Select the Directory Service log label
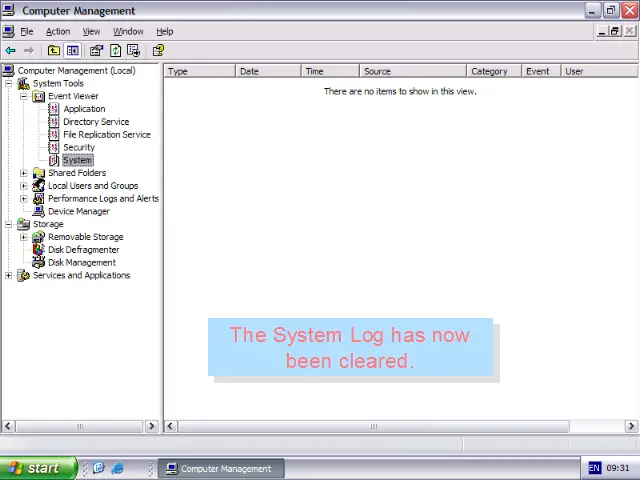 click(96, 122)
